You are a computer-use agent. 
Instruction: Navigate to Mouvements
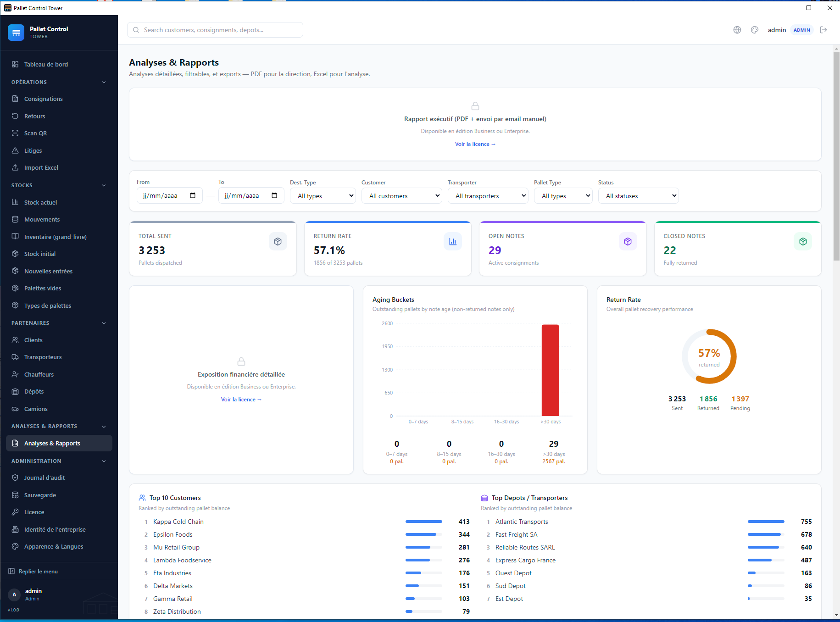coord(59,219)
